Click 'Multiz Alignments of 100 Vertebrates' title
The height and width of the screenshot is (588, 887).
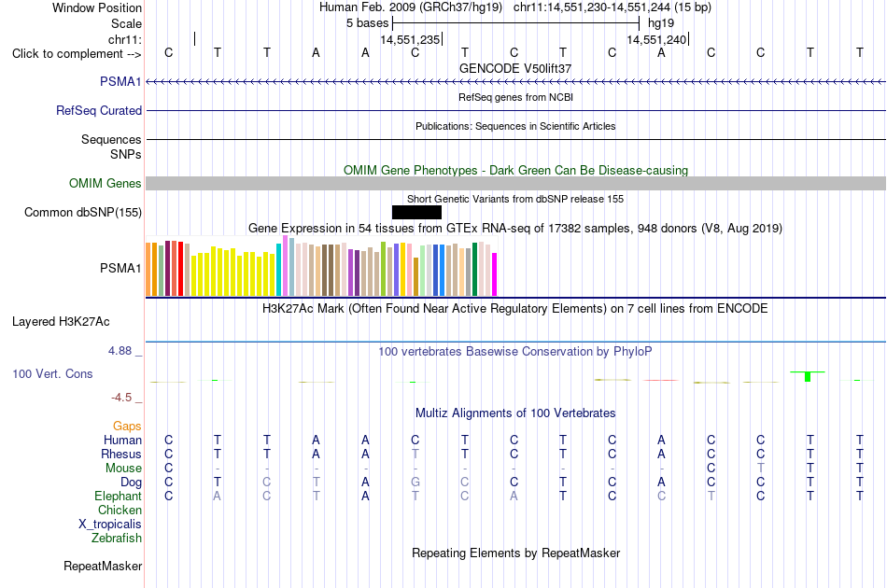click(515, 413)
